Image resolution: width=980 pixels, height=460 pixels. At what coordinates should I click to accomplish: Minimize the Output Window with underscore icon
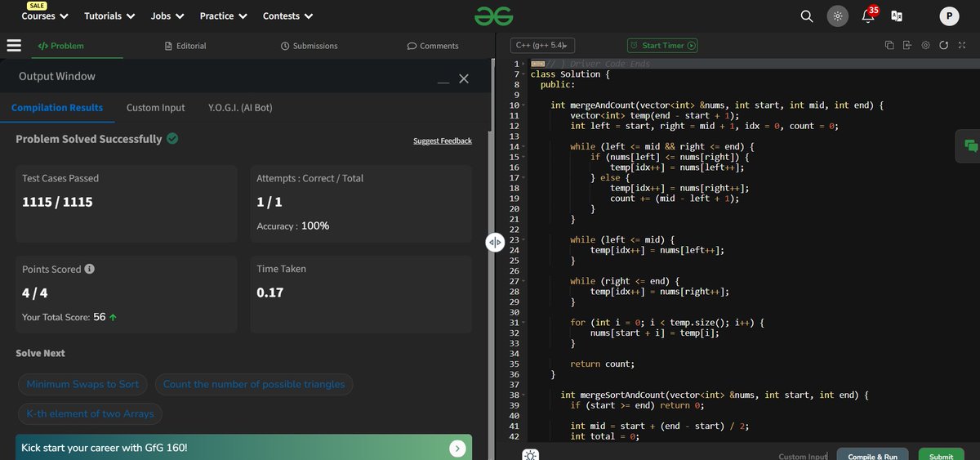coord(443,82)
